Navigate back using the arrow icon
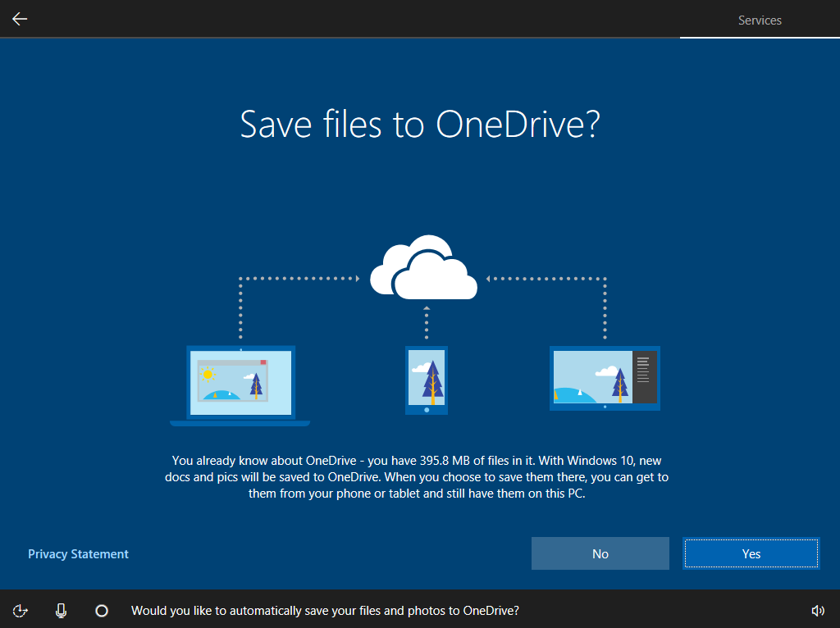The height and width of the screenshot is (628, 840). [18, 19]
